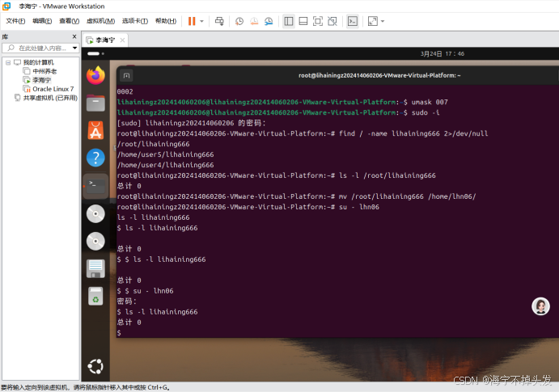The height and width of the screenshot is (392, 559).
Task: Open the 选项卡(T) menu
Action: 135,21
